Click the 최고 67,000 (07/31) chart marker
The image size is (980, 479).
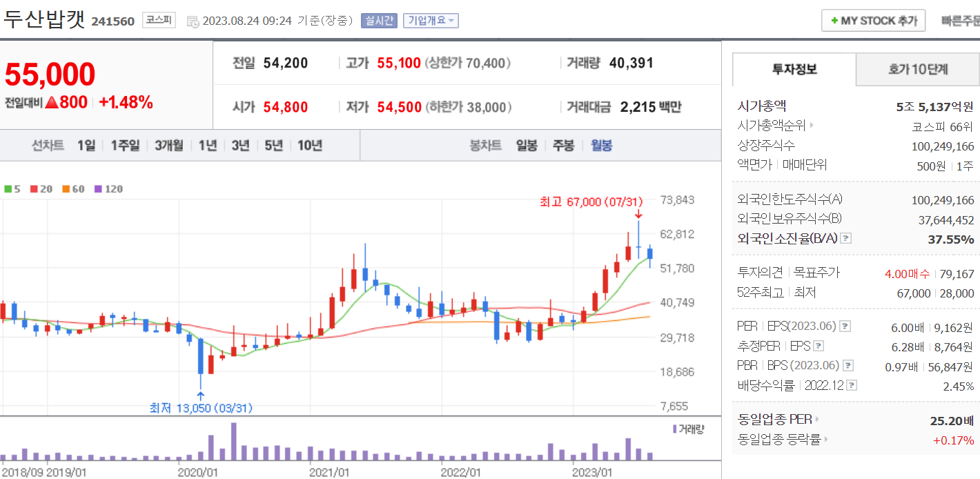tap(591, 202)
